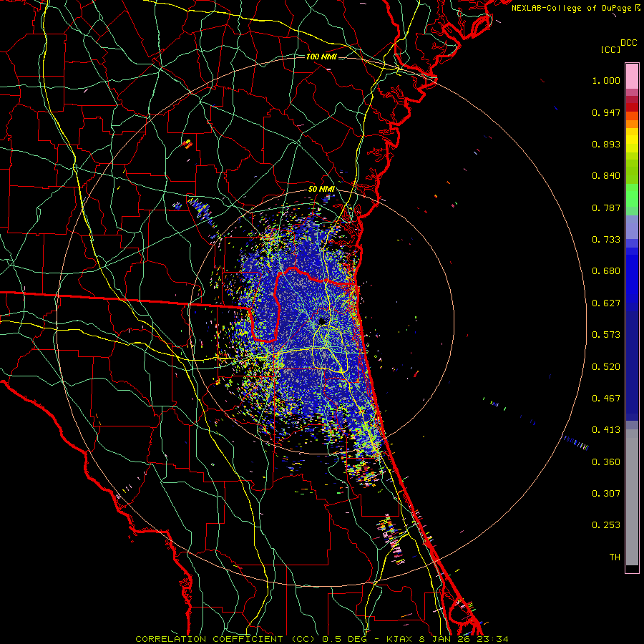This screenshot has height=644, width=644.
Task: Click the 1.000 value on the color scale
Action: [606, 80]
